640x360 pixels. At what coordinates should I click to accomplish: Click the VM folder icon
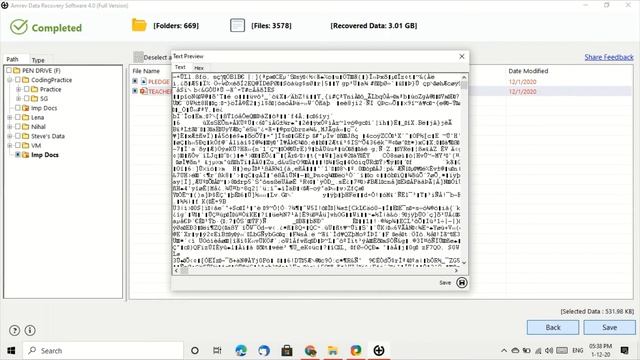(x=26, y=145)
